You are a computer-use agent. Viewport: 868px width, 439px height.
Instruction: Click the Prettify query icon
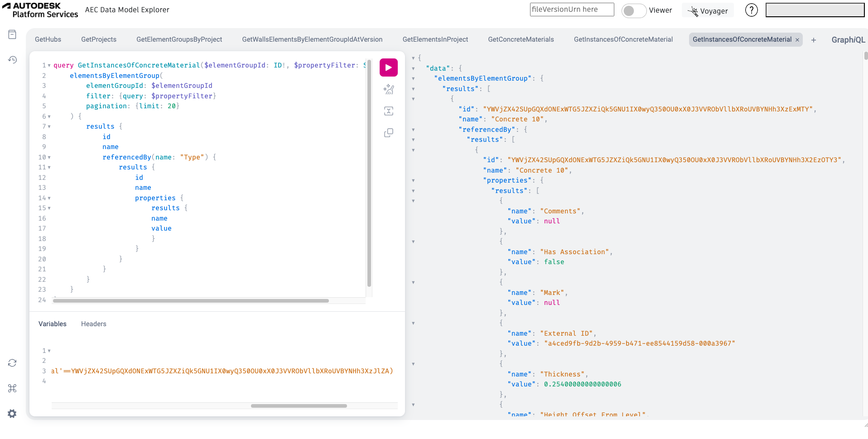(388, 89)
